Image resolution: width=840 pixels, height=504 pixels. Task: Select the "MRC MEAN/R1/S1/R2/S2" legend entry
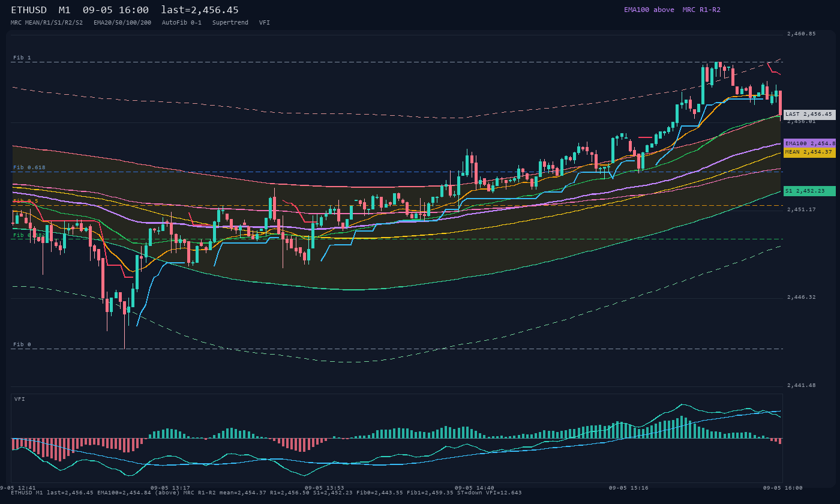47,23
